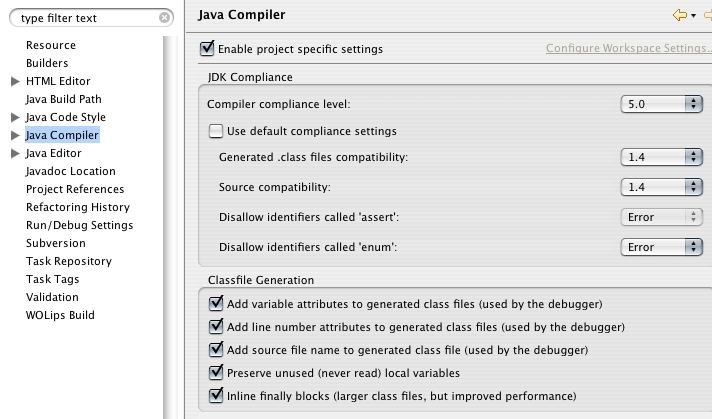The width and height of the screenshot is (712, 419).
Task: Toggle Inline finally blocks checkbox
Action: [x=216, y=395]
